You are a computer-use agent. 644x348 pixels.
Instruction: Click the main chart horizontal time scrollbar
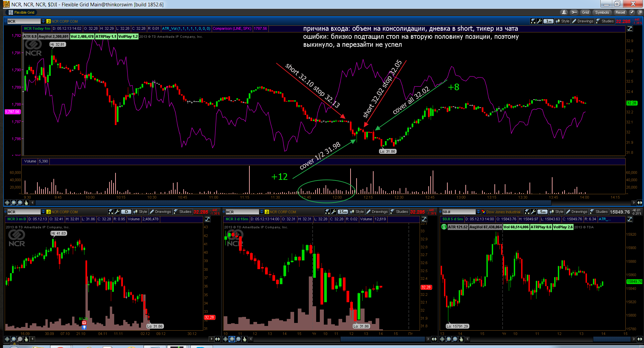pyautogui.click(x=333, y=203)
